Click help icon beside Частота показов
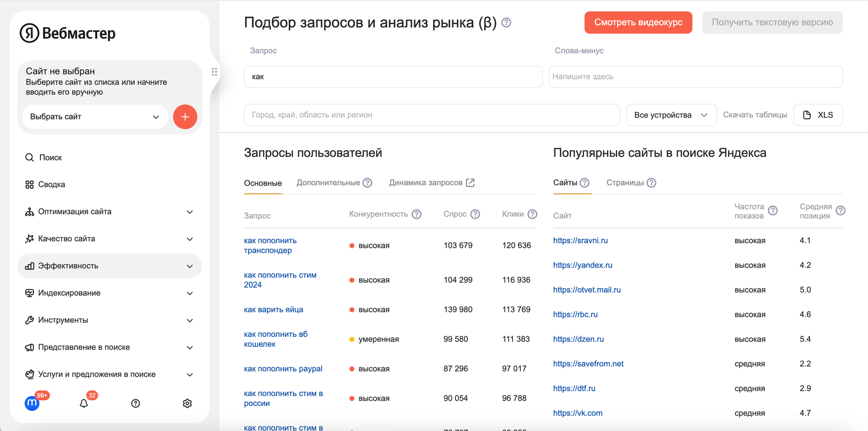This screenshot has height=431, width=868. (x=773, y=211)
